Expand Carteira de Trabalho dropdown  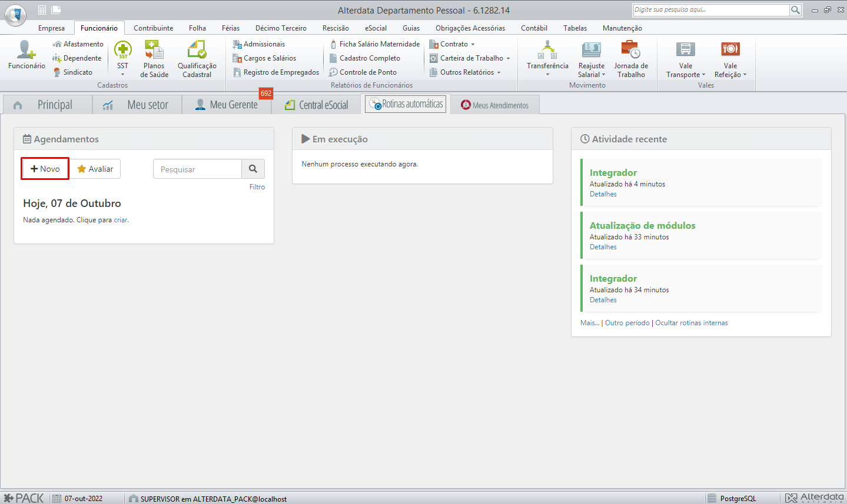tap(508, 59)
